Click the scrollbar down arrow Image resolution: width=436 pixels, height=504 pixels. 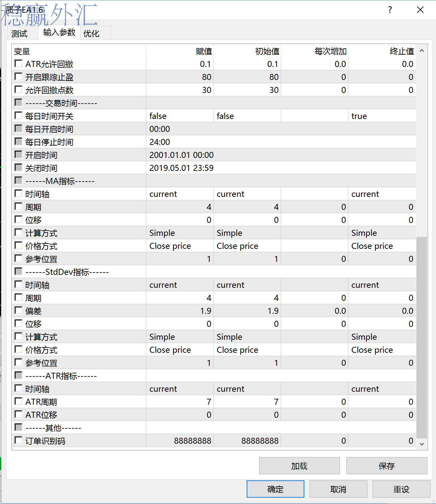[422, 444]
